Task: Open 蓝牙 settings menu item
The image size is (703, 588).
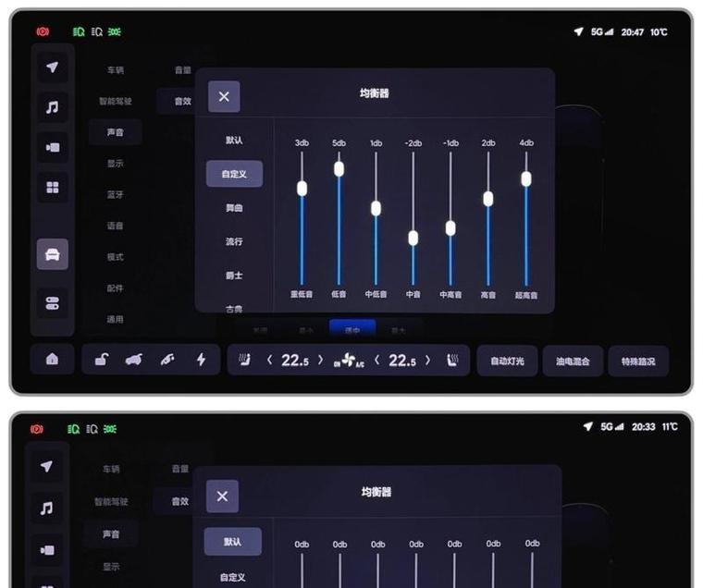Action: click(116, 194)
